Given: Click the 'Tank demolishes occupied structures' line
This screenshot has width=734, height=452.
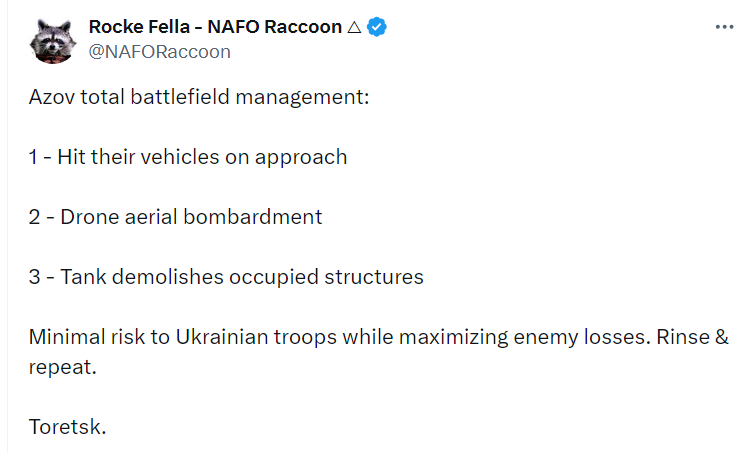Looking at the screenshot, I should (x=242, y=277).
